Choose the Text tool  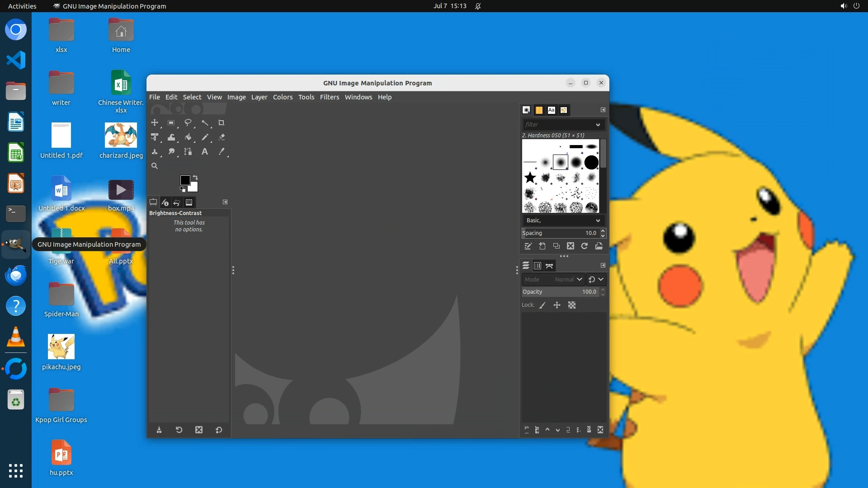click(x=205, y=152)
